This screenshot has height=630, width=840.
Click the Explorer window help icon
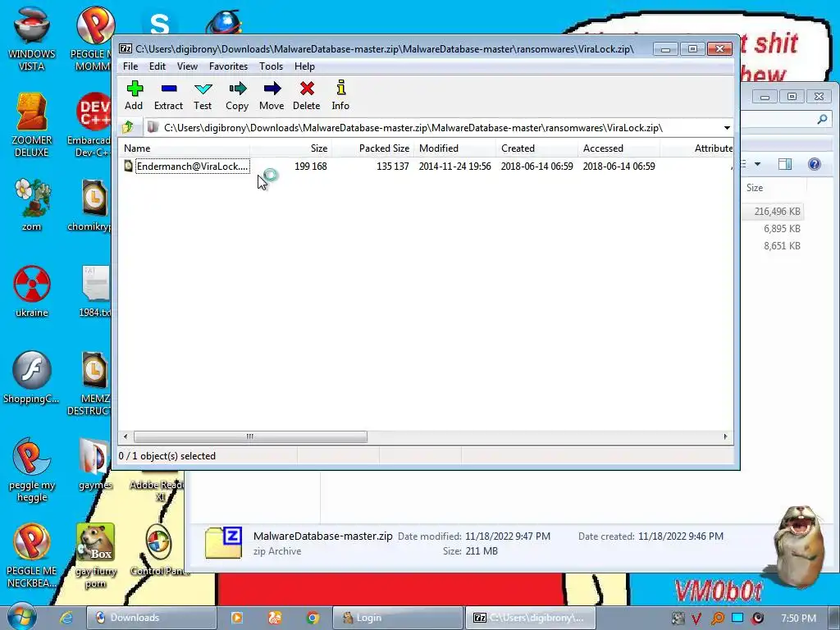(814, 164)
